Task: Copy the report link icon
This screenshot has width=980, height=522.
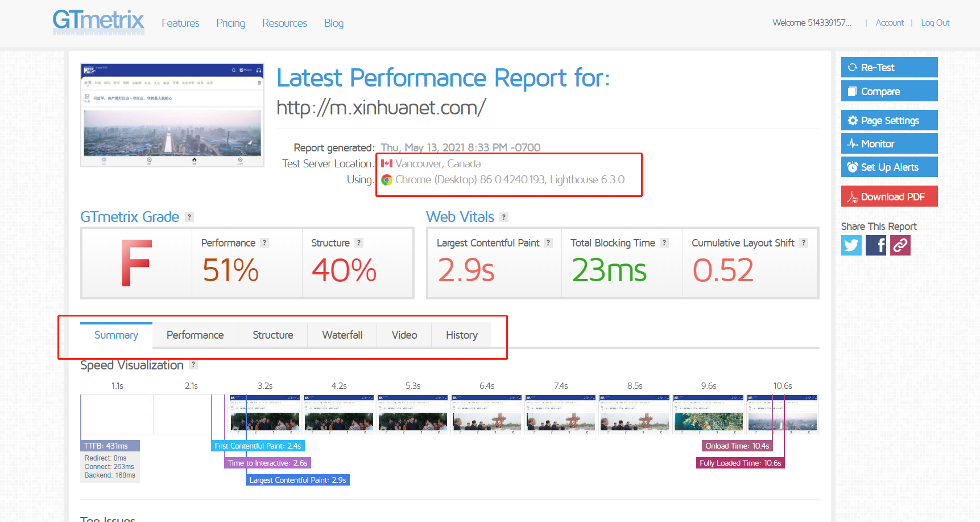Action: [900, 245]
